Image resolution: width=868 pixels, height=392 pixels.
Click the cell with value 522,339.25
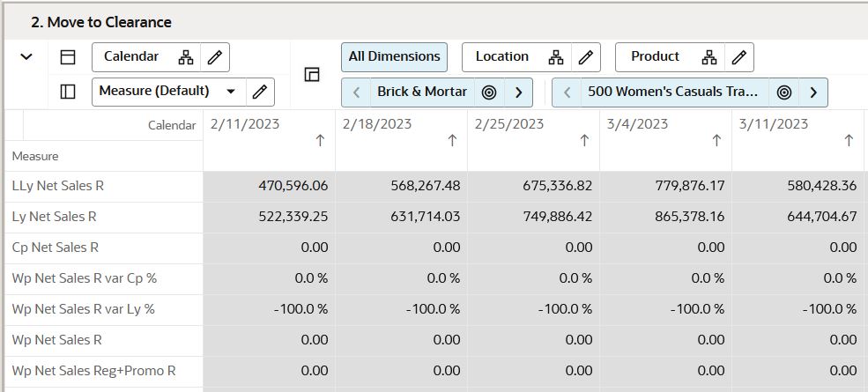click(269, 217)
